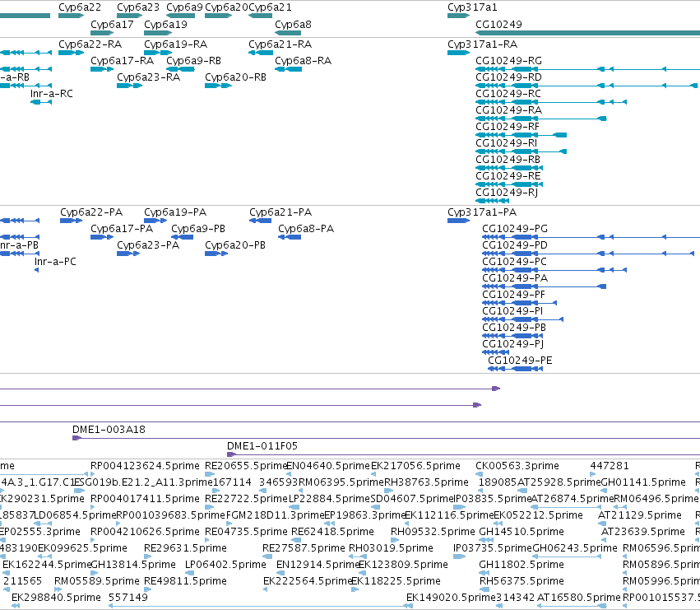This screenshot has height=610, width=700.
Task: Click protein CG10249-PJ label
Action: (x=512, y=344)
